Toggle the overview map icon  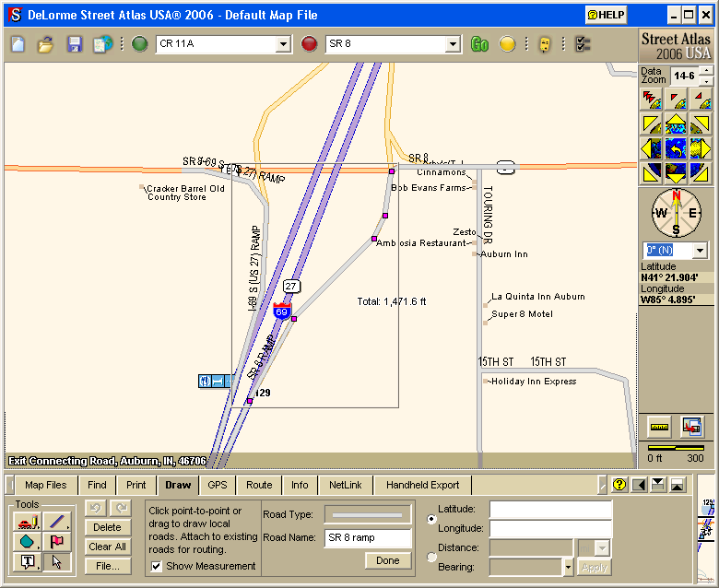tap(692, 427)
